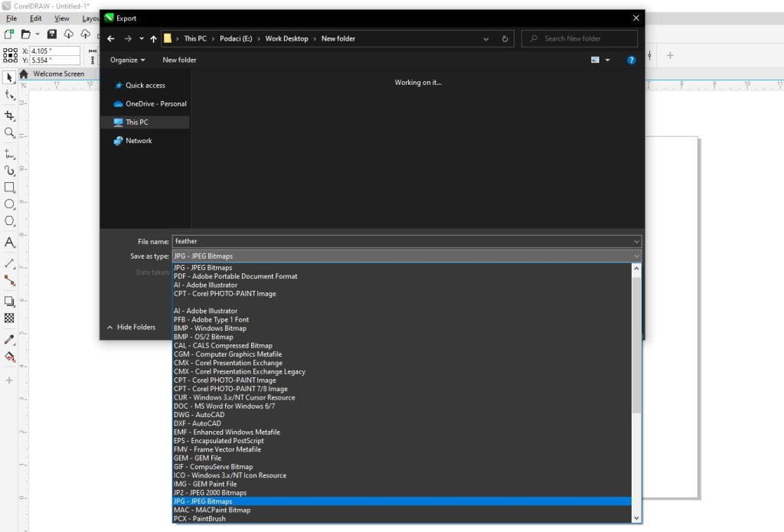Choose PDF - Adobe Portable Document Format

(x=235, y=276)
